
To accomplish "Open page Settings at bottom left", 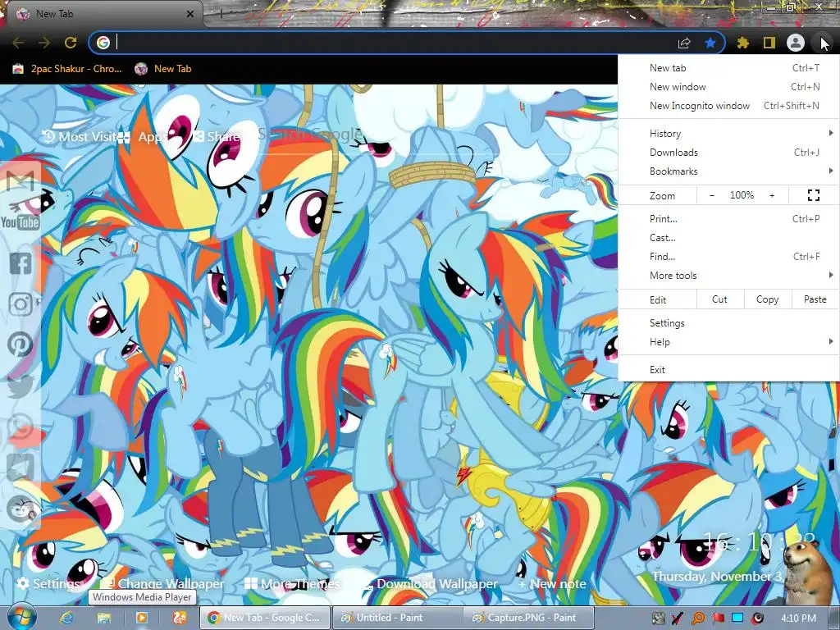I will point(48,583).
